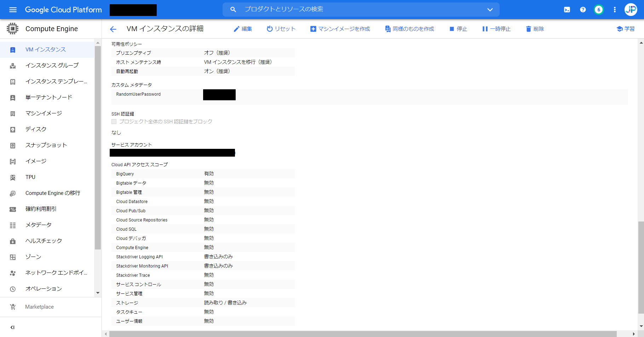644x337 pixels.
Task: Click the Bigtable 管理 scope label
Action: (x=129, y=192)
